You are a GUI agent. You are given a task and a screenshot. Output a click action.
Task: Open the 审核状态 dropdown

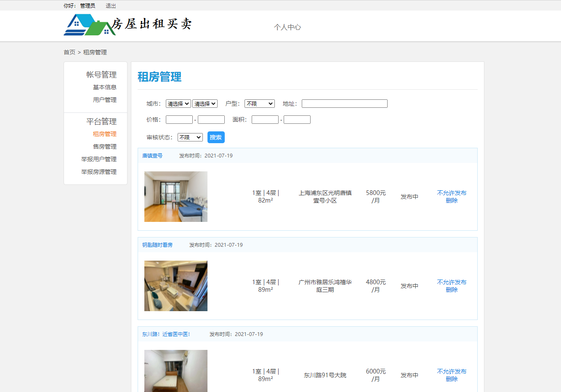coord(190,137)
